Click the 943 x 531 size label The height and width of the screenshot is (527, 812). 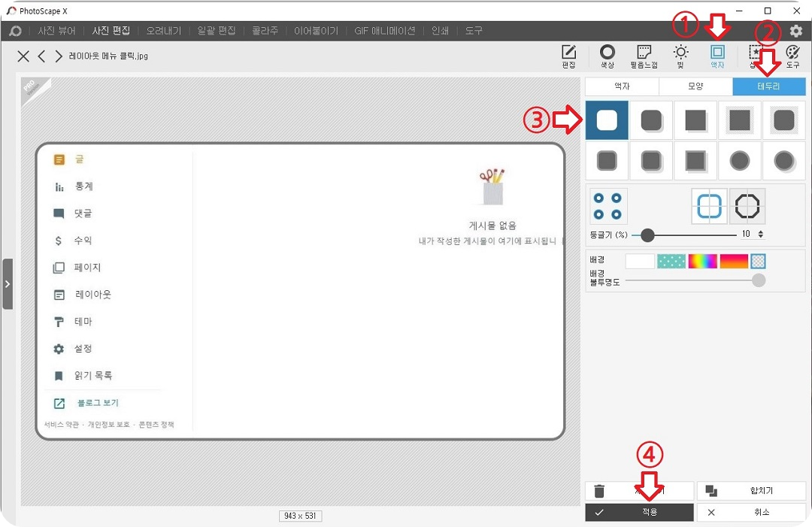pyautogui.click(x=300, y=516)
